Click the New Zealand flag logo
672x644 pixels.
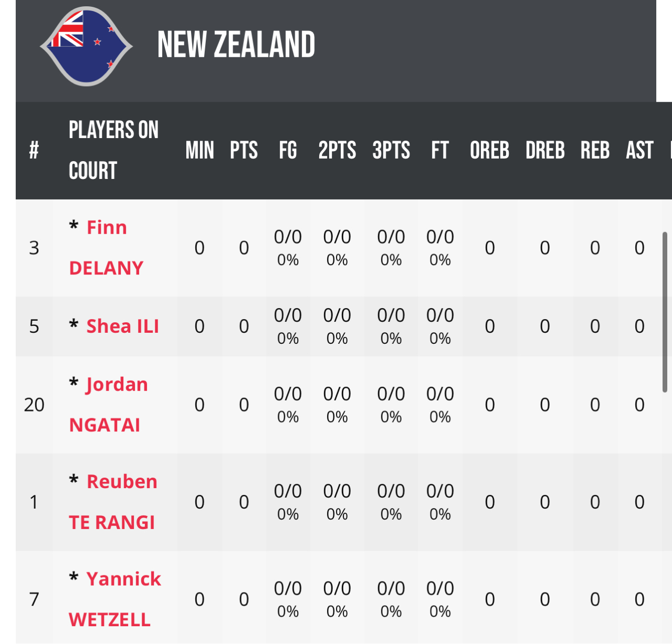click(86, 46)
